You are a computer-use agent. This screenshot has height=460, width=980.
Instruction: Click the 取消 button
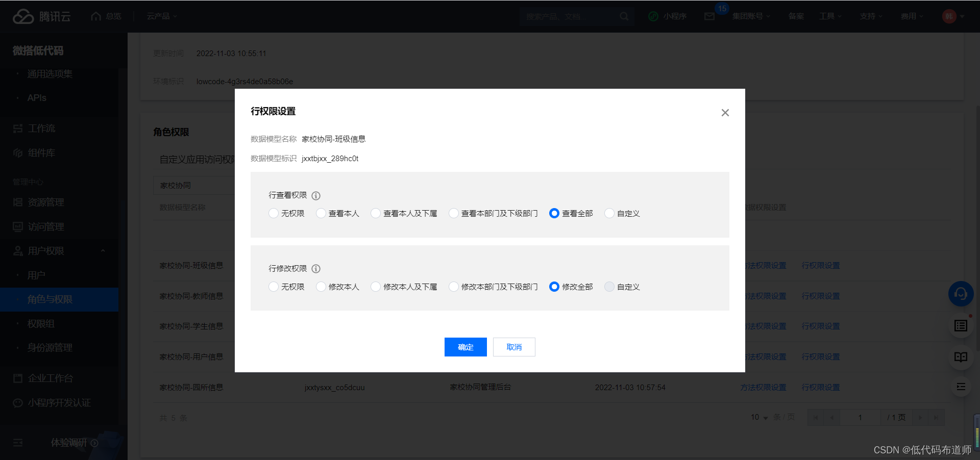coord(514,347)
